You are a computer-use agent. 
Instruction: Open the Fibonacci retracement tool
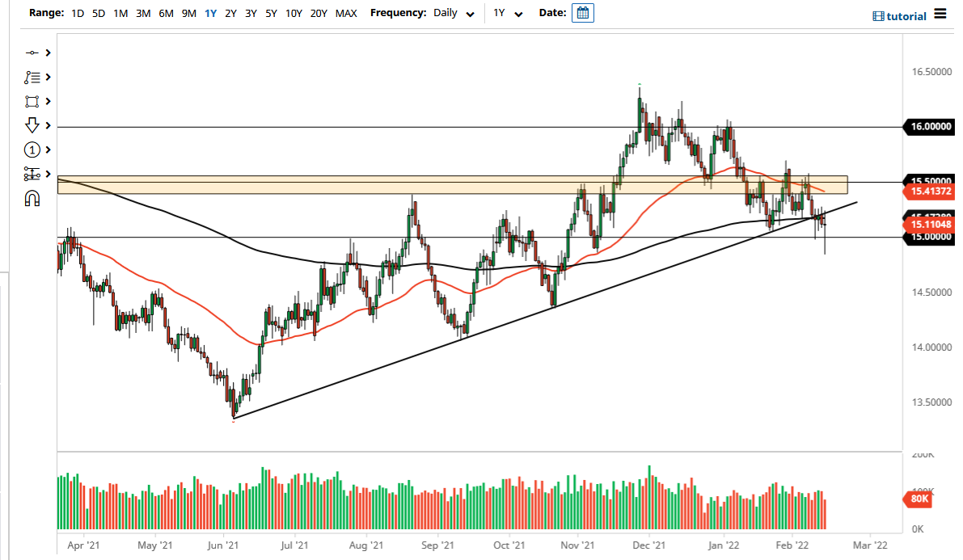click(x=32, y=77)
